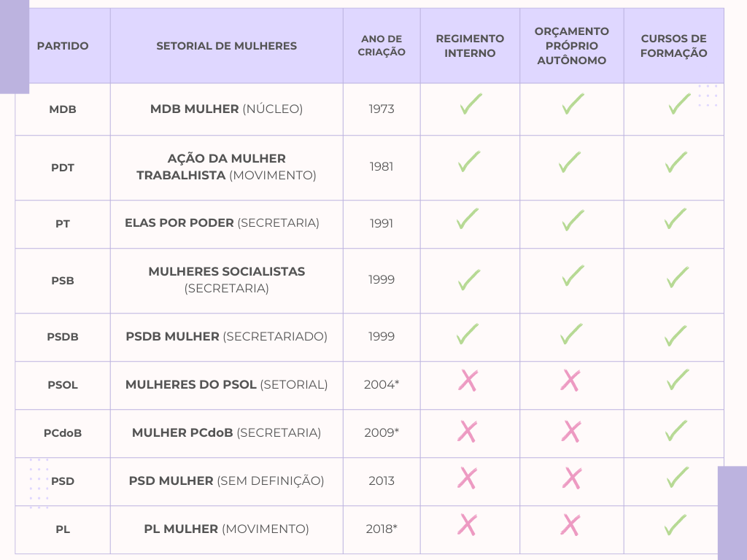The height and width of the screenshot is (560, 747).
Task: Select the PSOL party name cell
Action: tap(63, 385)
